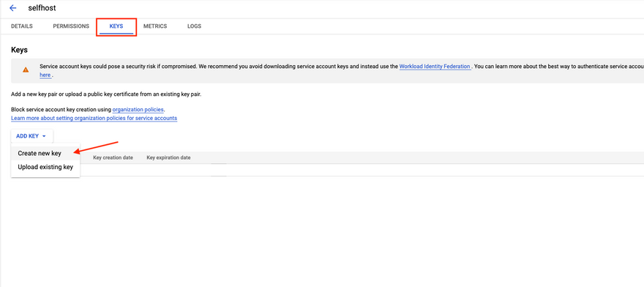Choose Upload existing key option
Viewport: 644px width, 287px height.
45,167
